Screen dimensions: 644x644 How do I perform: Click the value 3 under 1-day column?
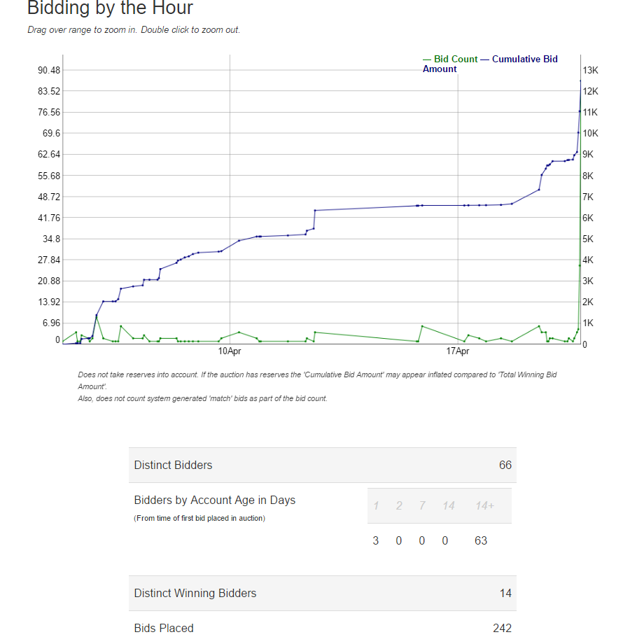[376, 540]
